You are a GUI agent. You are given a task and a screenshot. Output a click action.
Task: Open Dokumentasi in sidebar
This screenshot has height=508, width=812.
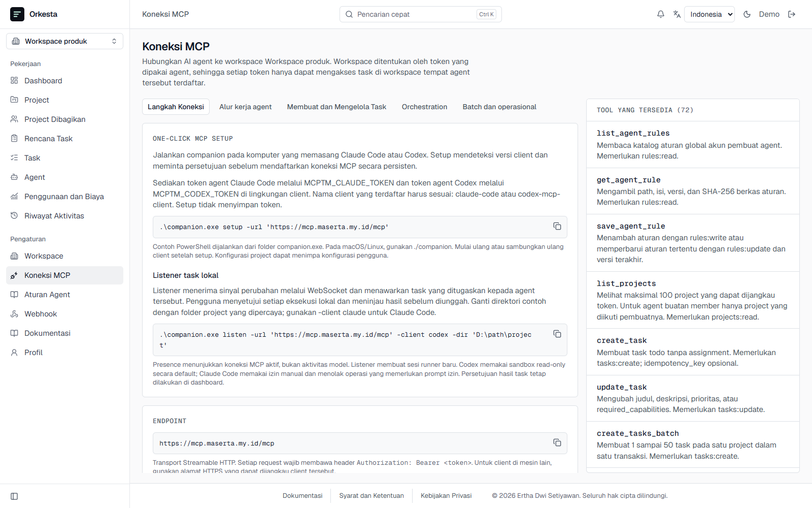coord(64,333)
